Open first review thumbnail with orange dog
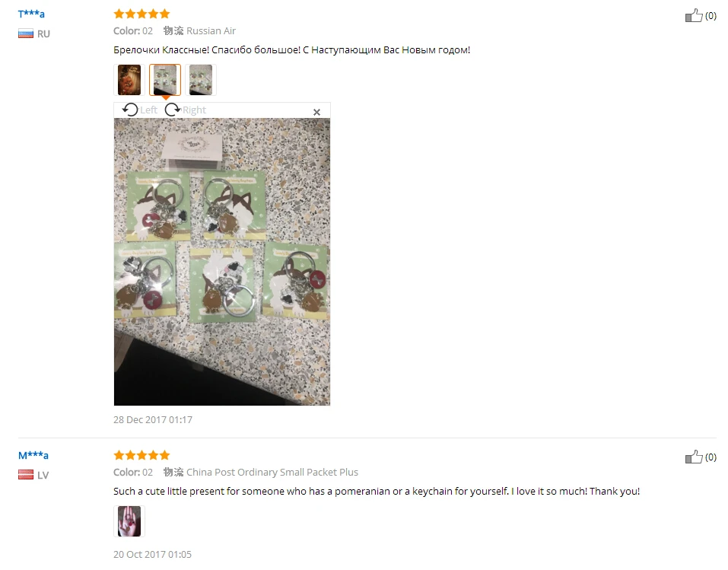Image resolution: width=728 pixels, height=570 pixels. (x=129, y=80)
